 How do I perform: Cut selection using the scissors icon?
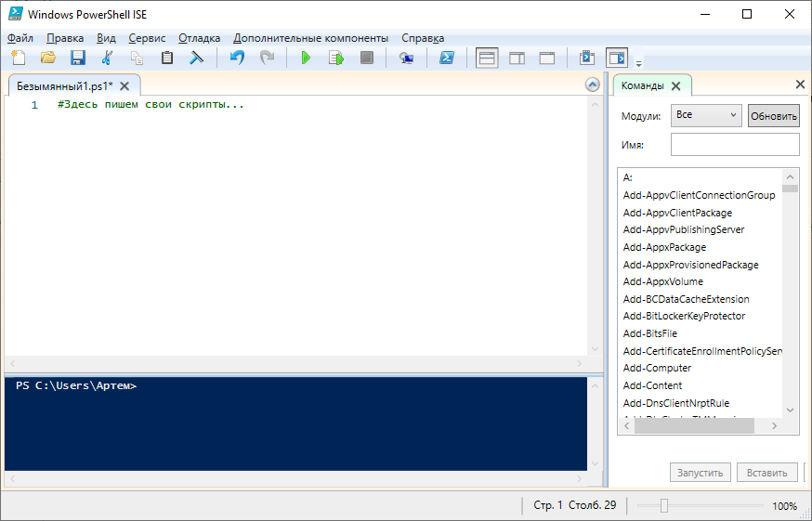coord(107,58)
